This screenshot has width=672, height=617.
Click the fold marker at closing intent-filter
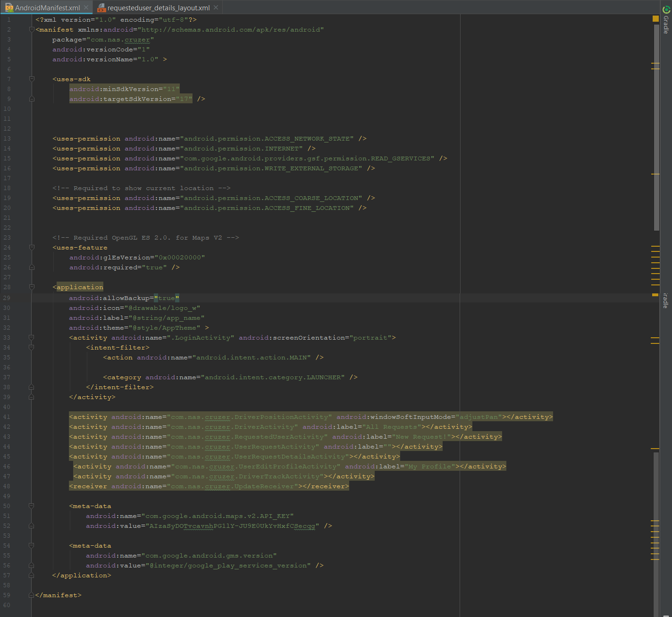[x=32, y=387]
